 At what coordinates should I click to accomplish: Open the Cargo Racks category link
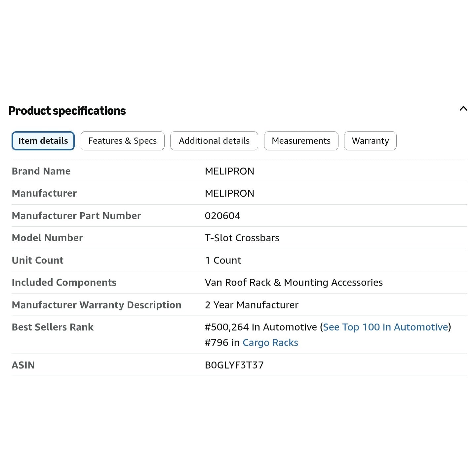tap(270, 343)
